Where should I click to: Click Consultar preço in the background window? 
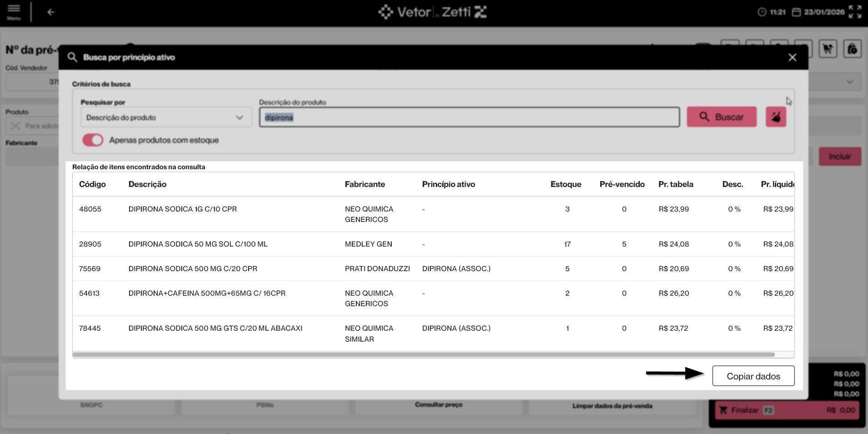point(439,405)
